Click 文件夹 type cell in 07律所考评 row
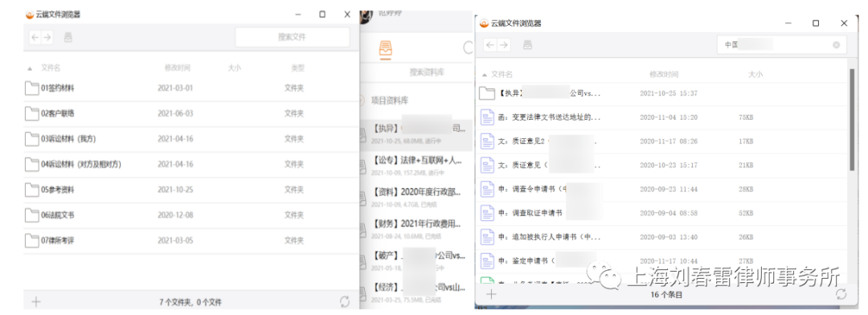 pos(294,240)
